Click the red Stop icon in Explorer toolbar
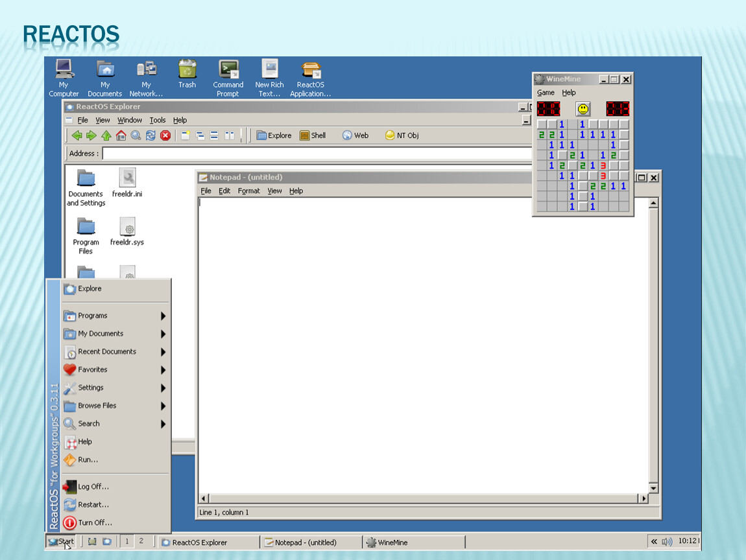 point(165,135)
